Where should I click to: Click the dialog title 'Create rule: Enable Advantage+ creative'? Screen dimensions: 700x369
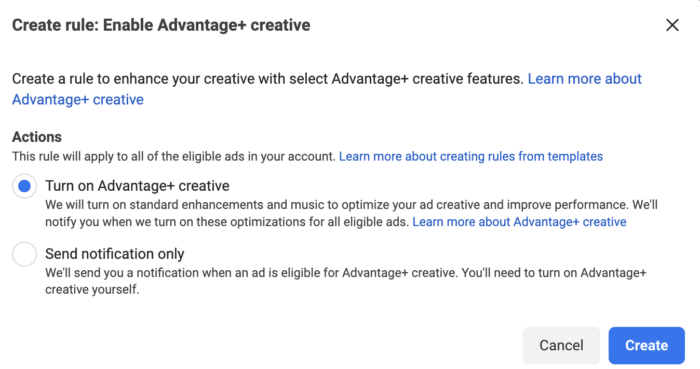[161, 25]
